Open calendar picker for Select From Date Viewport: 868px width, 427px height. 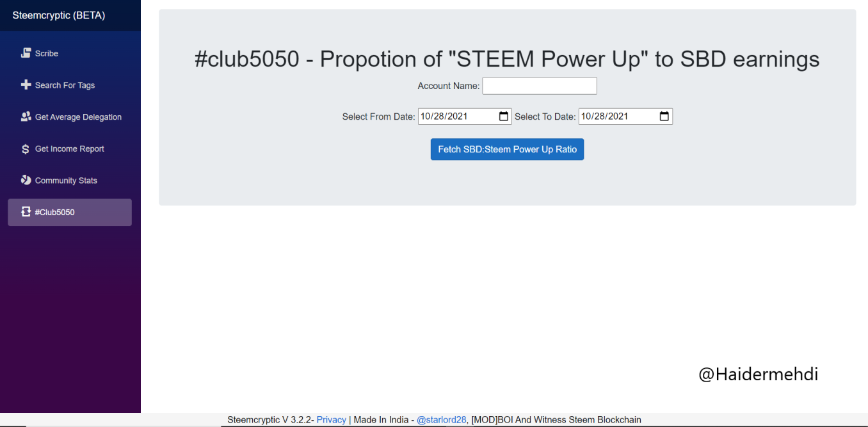click(x=504, y=117)
